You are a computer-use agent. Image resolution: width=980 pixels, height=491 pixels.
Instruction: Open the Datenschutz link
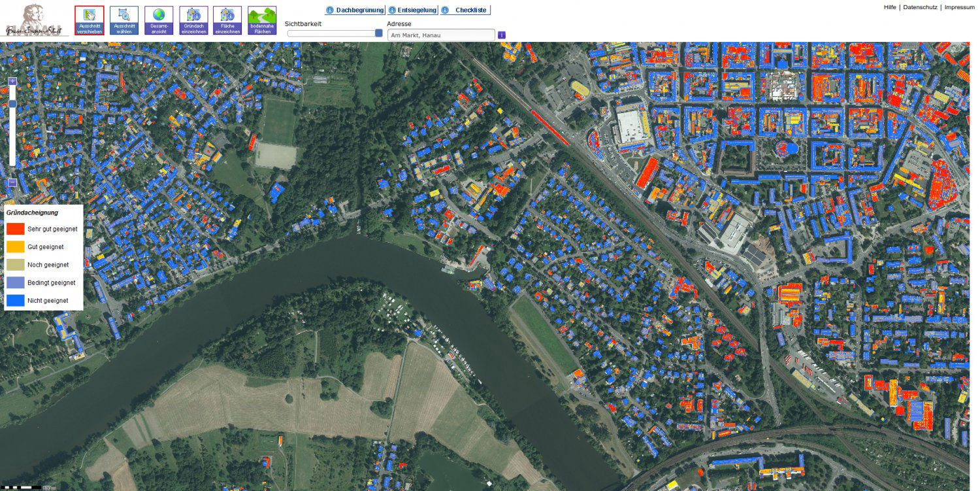pyautogui.click(x=920, y=7)
